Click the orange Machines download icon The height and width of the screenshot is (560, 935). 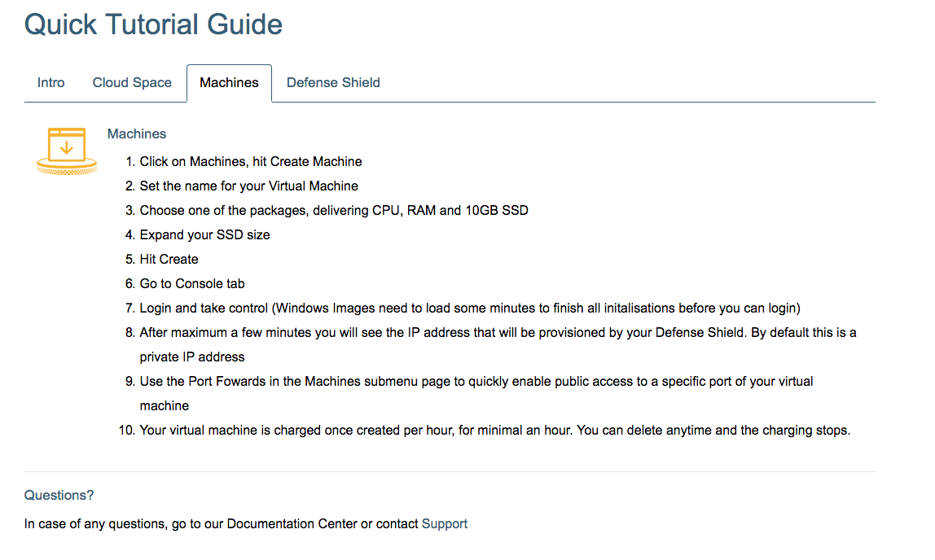67,150
